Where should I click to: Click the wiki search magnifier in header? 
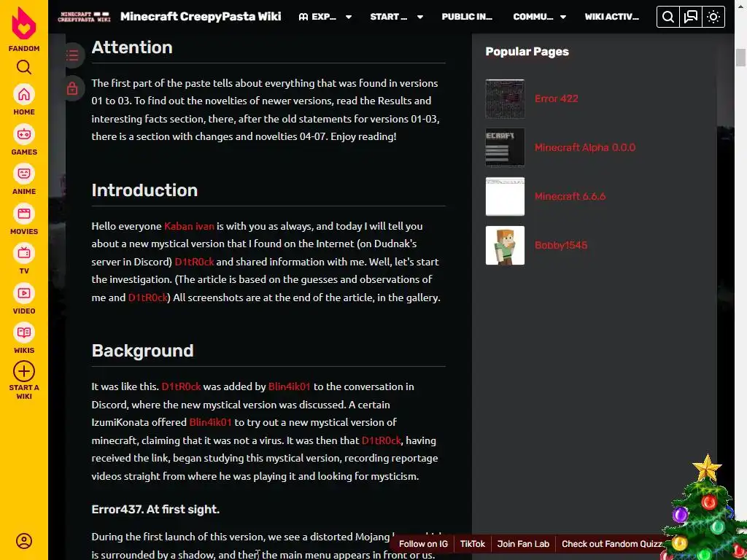coord(668,17)
